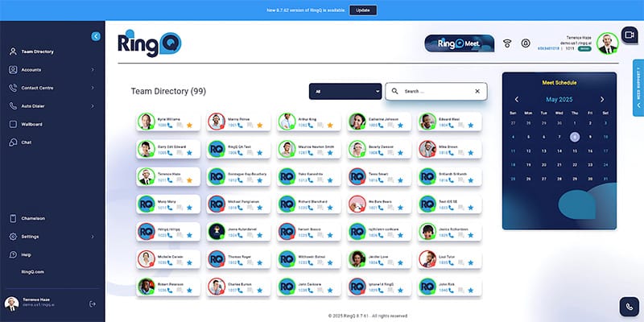Unfavorite Terrence Haze's card orange star
The image size is (644, 322).
tap(189, 180)
